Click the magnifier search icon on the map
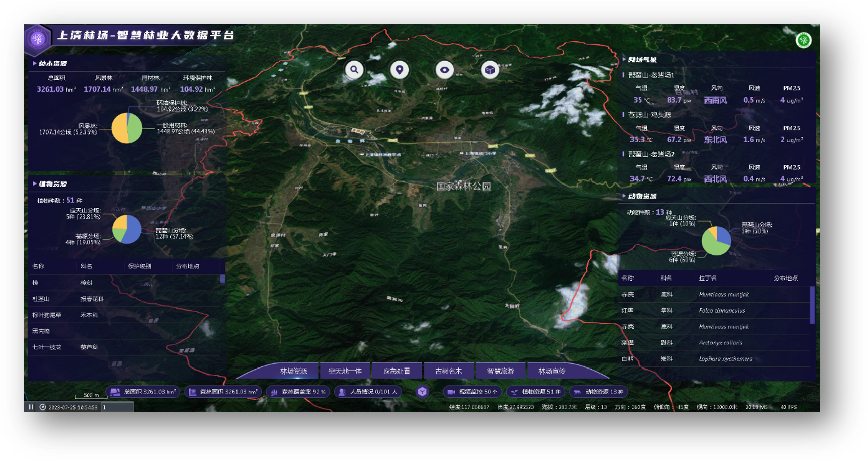The image size is (868, 460). click(x=354, y=70)
